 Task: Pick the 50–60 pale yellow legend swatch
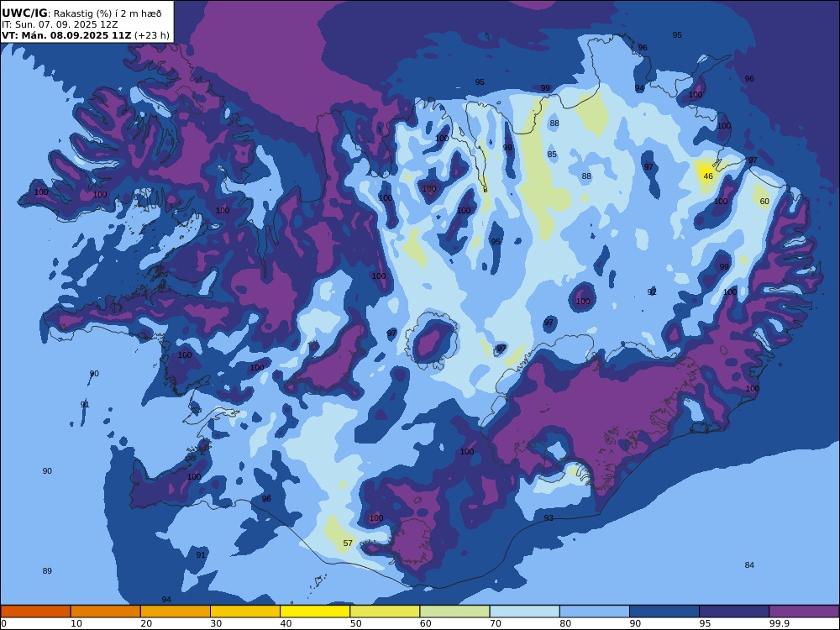click(x=385, y=612)
